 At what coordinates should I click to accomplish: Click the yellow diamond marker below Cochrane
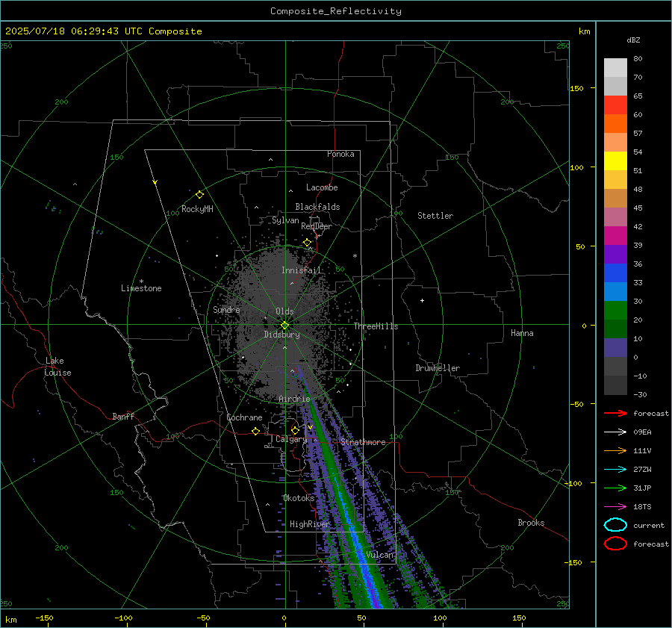(255, 431)
